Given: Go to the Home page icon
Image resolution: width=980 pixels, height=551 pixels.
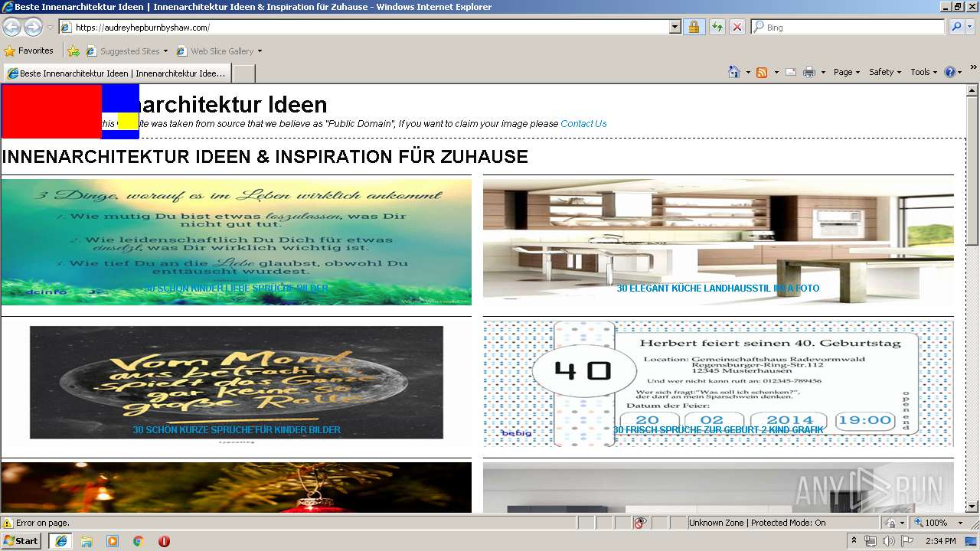Looking at the screenshot, I should click(734, 72).
